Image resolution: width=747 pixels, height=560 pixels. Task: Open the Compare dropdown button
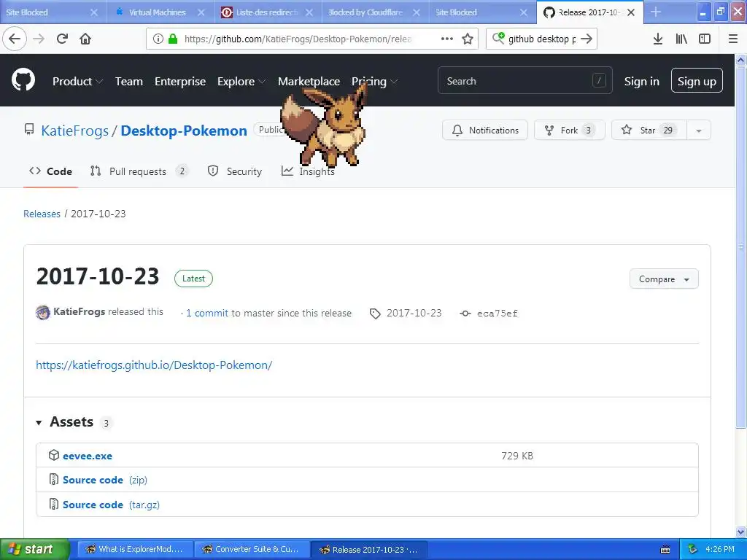pyautogui.click(x=664, y=279)
